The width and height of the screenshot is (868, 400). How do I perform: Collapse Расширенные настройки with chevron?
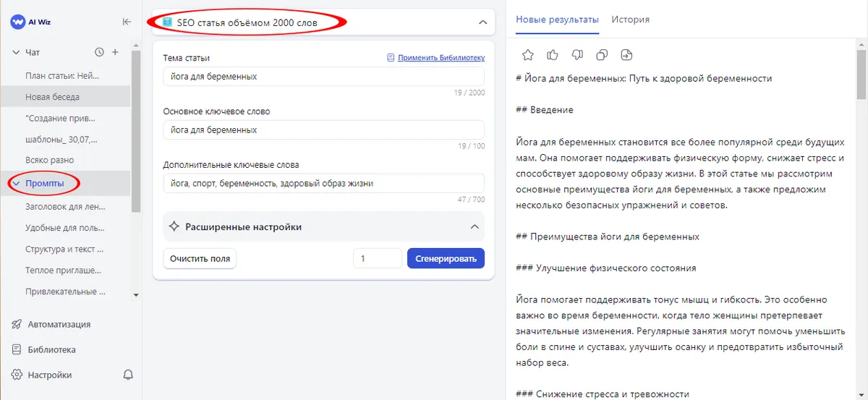tap(475, 226)
